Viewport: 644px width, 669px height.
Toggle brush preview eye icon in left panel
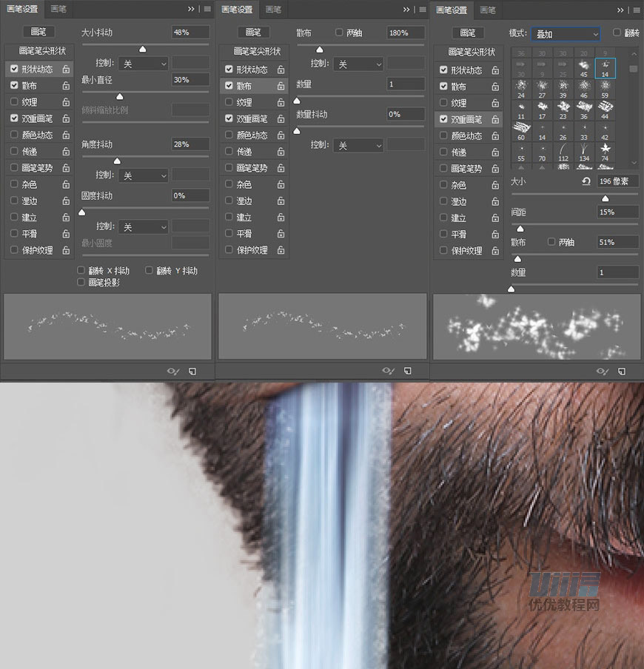[x=172, y=372]
